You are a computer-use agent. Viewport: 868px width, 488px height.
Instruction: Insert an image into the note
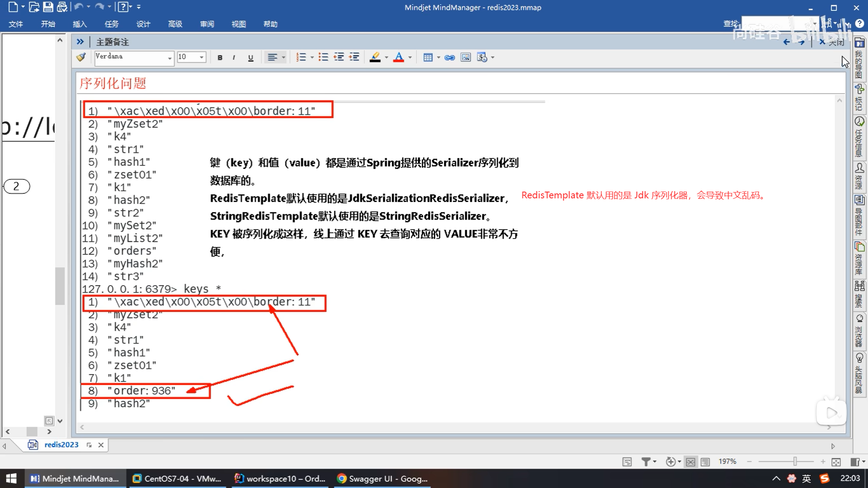click(465, 57)
